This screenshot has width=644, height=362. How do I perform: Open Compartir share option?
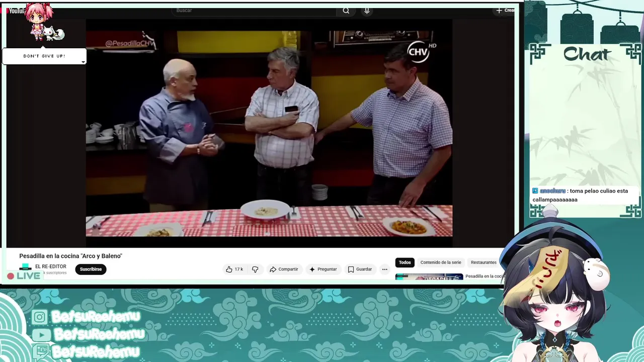click(x=284, y=269)
